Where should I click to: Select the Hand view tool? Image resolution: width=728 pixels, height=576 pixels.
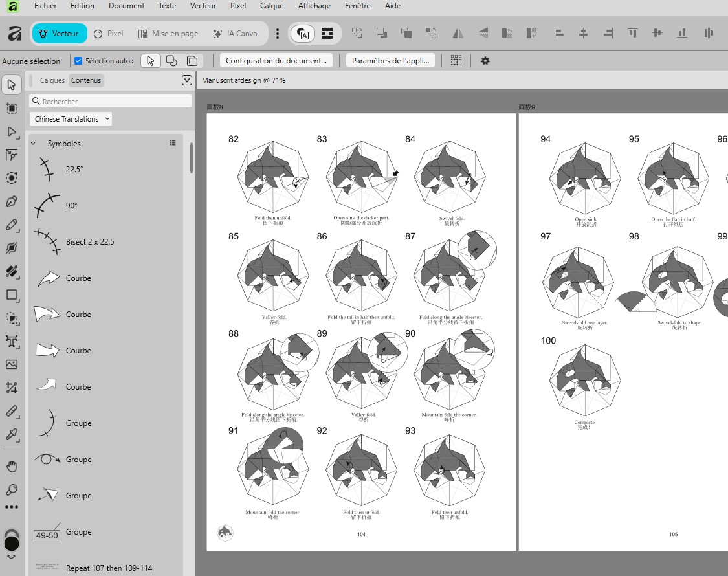12,467
